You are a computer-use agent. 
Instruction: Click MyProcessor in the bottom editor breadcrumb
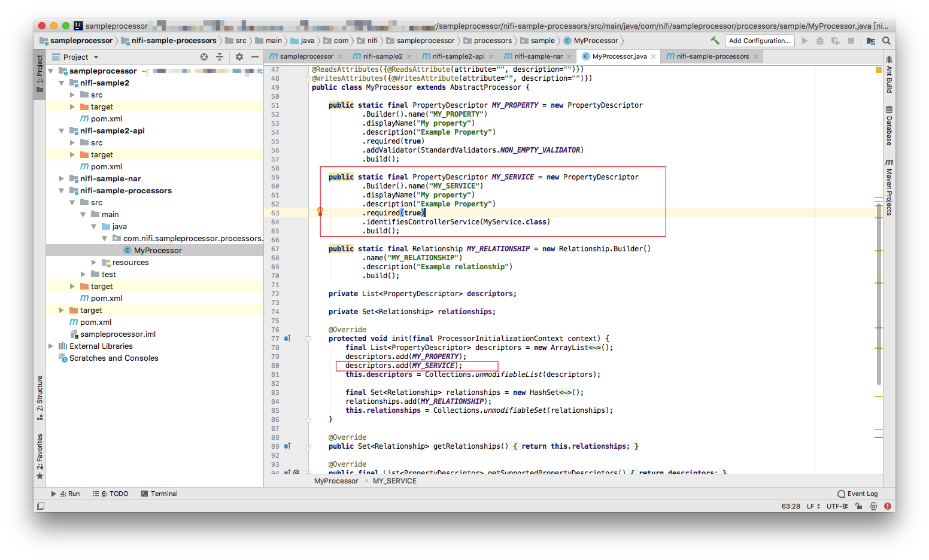click(x=336, y=481)
